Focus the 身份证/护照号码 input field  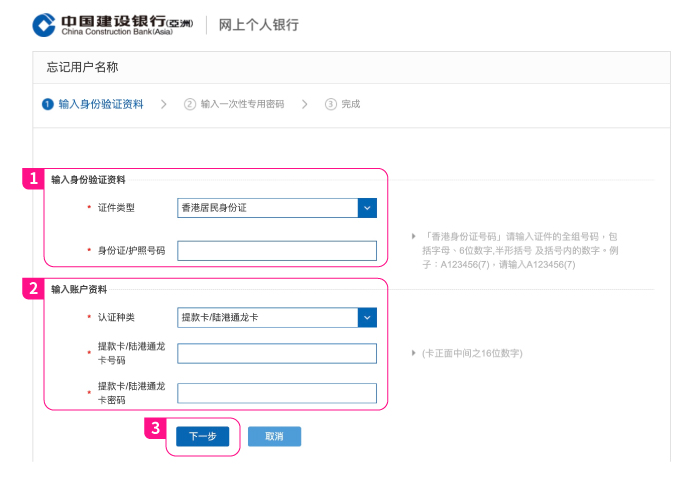[x=276, y=250]
